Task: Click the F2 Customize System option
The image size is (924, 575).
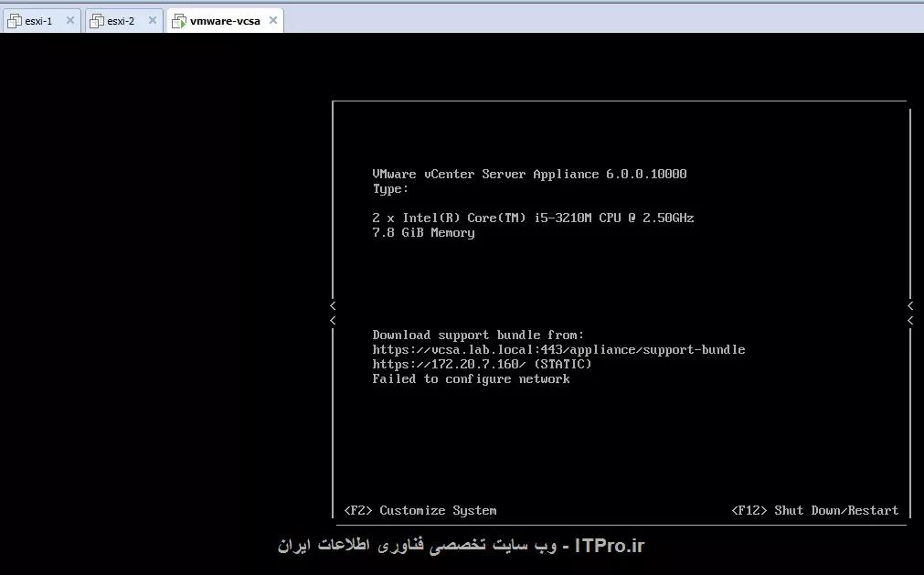Action: point(420,510)
